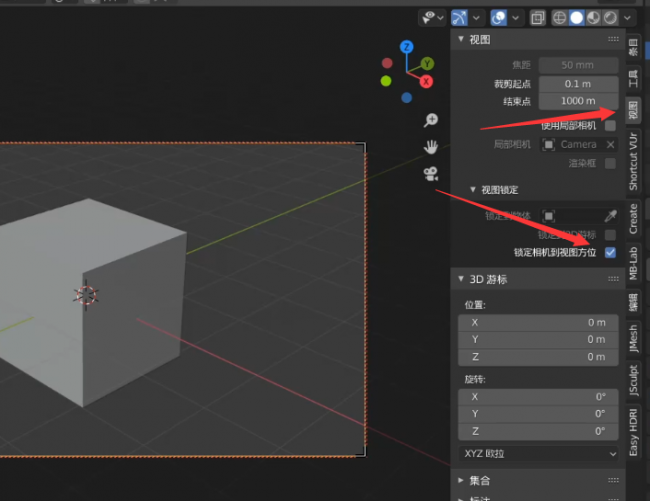Click the 焦距 50 mm field
Screen dimensions: 650x501
click(x=578, y=65)
